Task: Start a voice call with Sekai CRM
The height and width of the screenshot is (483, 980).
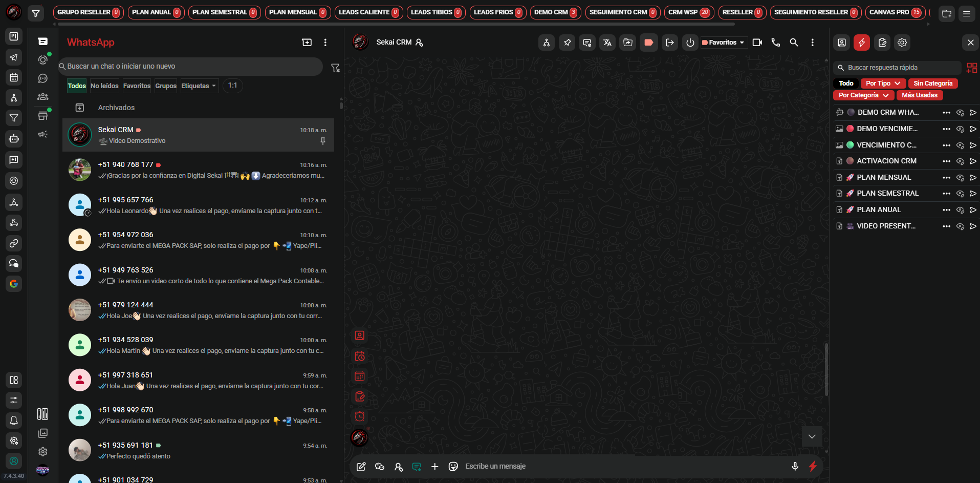Action: 776,43
